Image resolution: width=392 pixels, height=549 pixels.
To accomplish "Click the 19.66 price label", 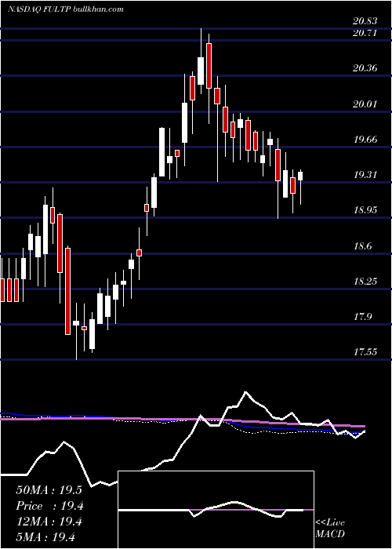I will pos(365,140).
